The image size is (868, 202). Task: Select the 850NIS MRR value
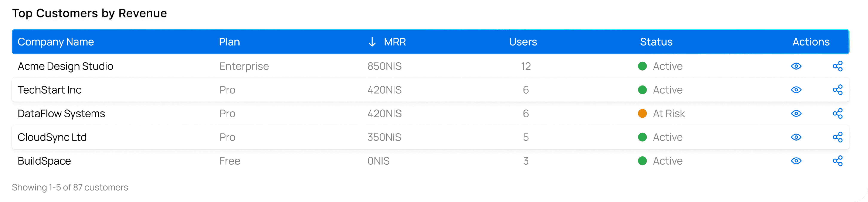click(384, 66)
